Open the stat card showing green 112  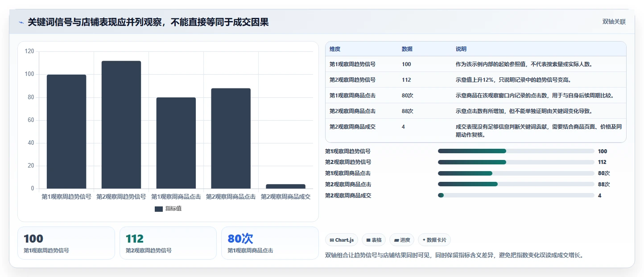pos(168,243)
